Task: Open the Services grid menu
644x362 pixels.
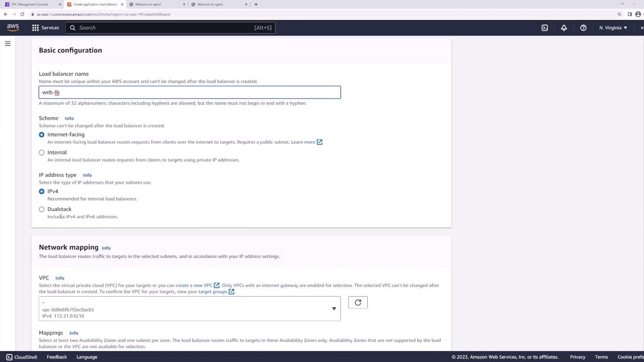Action: tap(35, 28)
